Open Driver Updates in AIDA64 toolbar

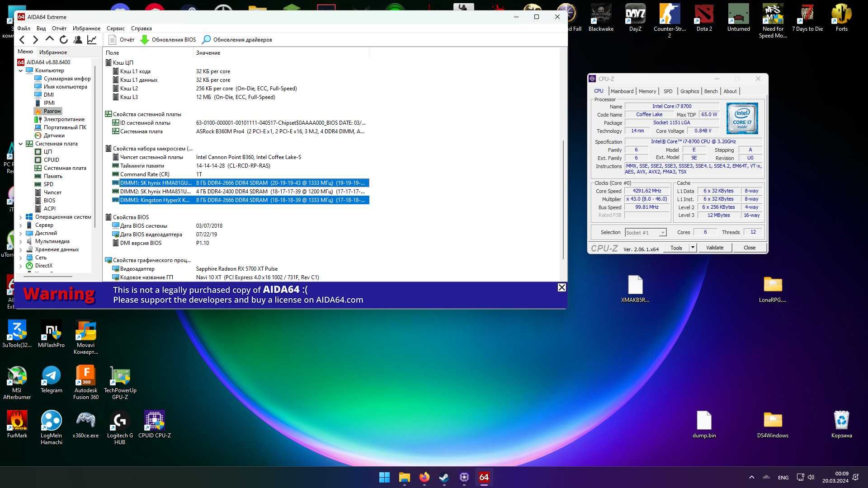(237, 39)
